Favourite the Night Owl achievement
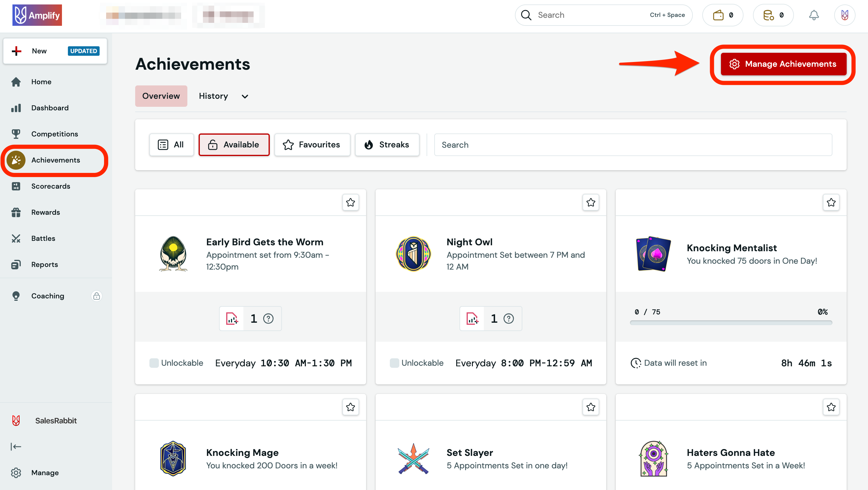This screenshot has height=490, width=868. point(590,202)
